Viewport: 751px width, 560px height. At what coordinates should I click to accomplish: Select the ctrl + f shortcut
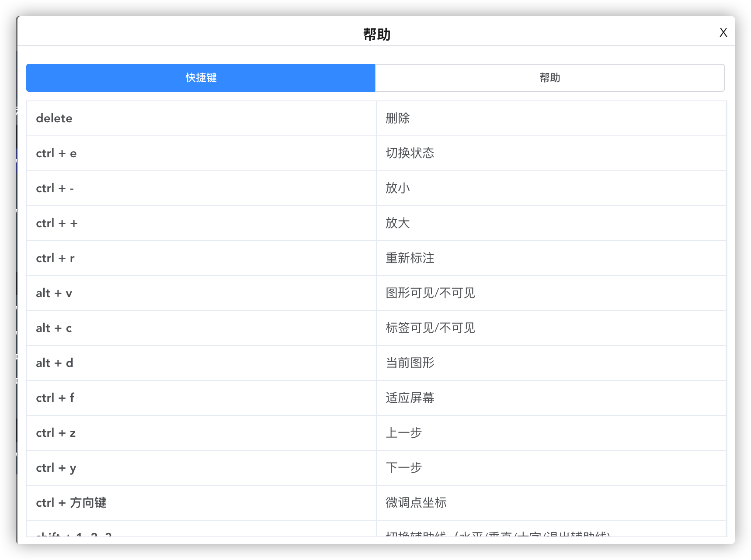point(202,398)
